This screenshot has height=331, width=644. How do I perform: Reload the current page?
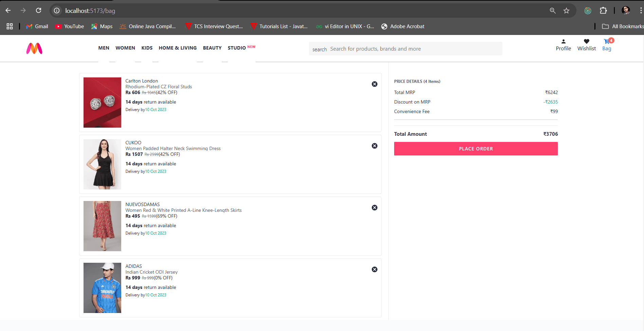(39, 11)
